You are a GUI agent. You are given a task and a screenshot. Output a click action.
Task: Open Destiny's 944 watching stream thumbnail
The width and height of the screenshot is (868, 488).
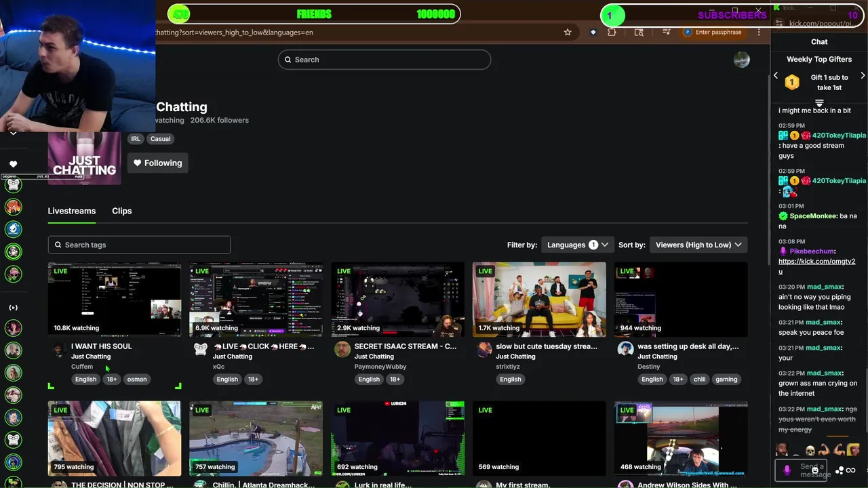(681, 300)
